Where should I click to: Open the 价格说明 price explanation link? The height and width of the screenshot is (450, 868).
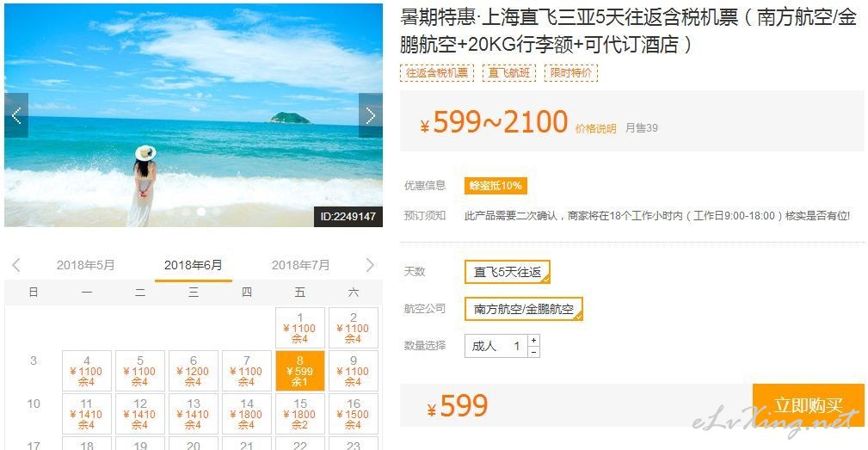[x=595, y=128]
